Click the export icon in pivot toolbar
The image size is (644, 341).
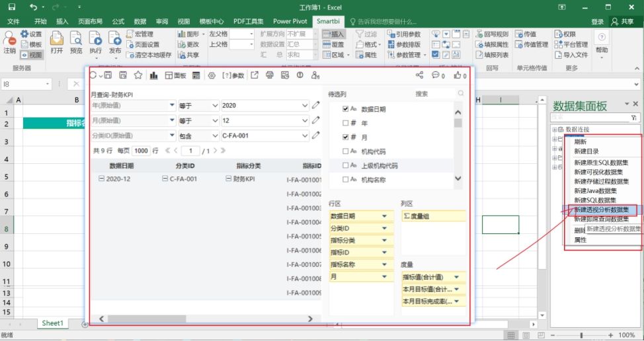(x=255, y=75)
